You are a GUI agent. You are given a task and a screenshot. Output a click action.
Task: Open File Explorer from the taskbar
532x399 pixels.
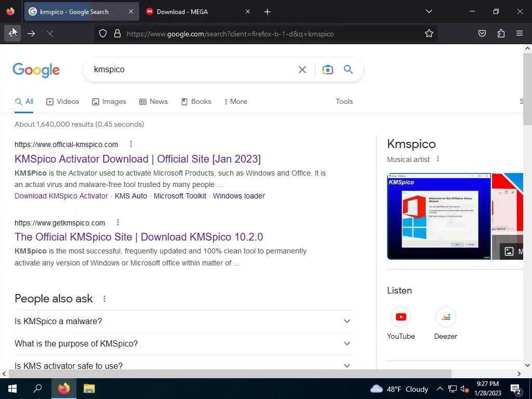[x=89, y=389]
